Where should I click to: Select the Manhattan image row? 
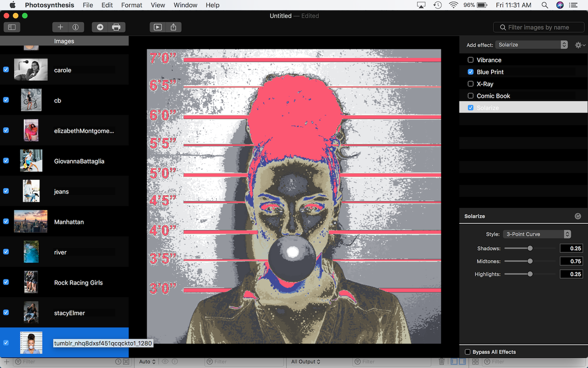click(x=69, y=222)
